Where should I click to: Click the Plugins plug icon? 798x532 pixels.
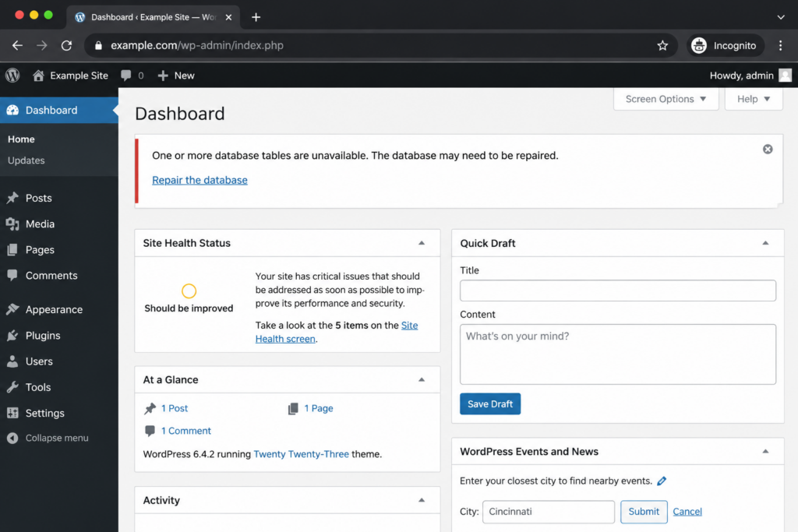click(x=12, y=335)
